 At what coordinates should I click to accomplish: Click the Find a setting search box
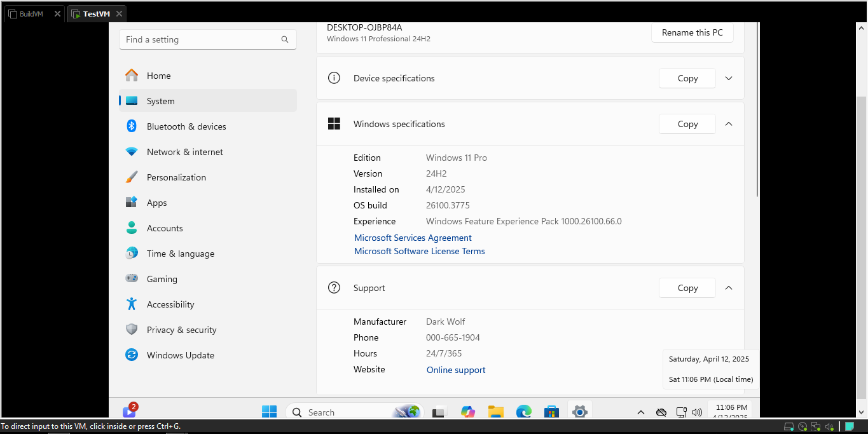coord(208,39)
